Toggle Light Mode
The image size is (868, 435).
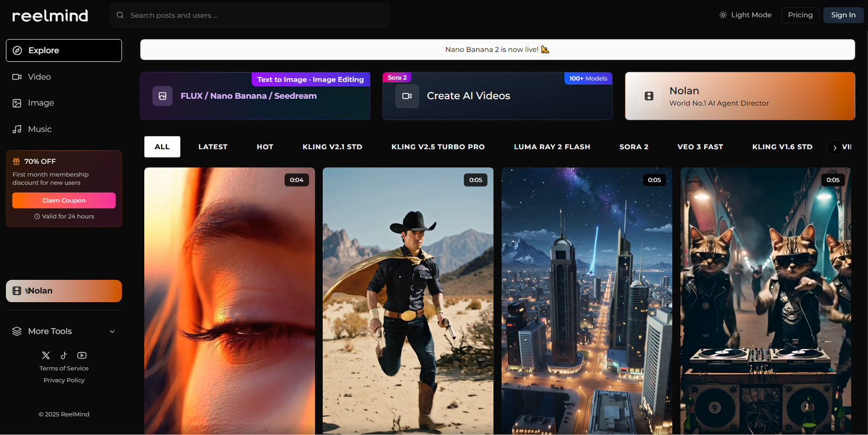click(745, 15)
